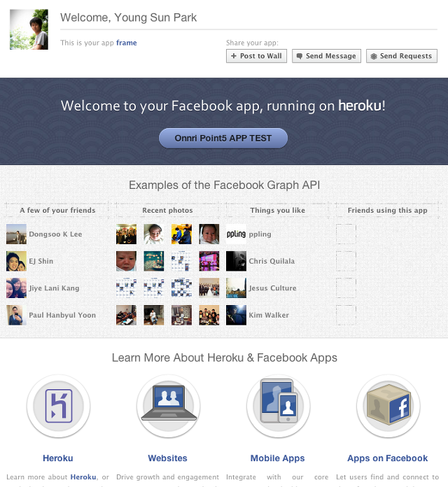Click the Kim Walker page thumbnail
This screenshot has height=487, width=448.
[236, 315]
